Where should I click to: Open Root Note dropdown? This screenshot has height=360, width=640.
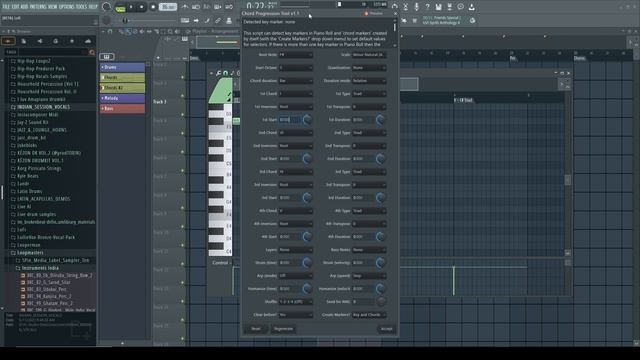point(296,55)
